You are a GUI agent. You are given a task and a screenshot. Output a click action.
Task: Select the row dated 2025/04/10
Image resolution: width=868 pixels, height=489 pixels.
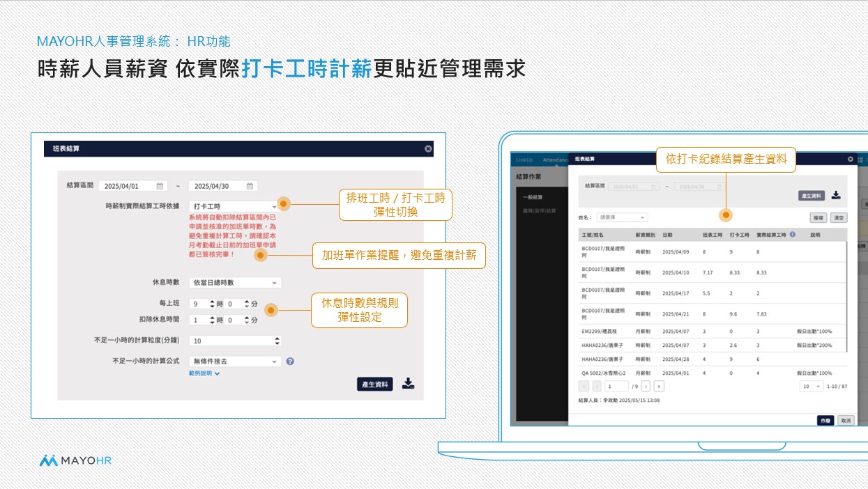(712, 272)
